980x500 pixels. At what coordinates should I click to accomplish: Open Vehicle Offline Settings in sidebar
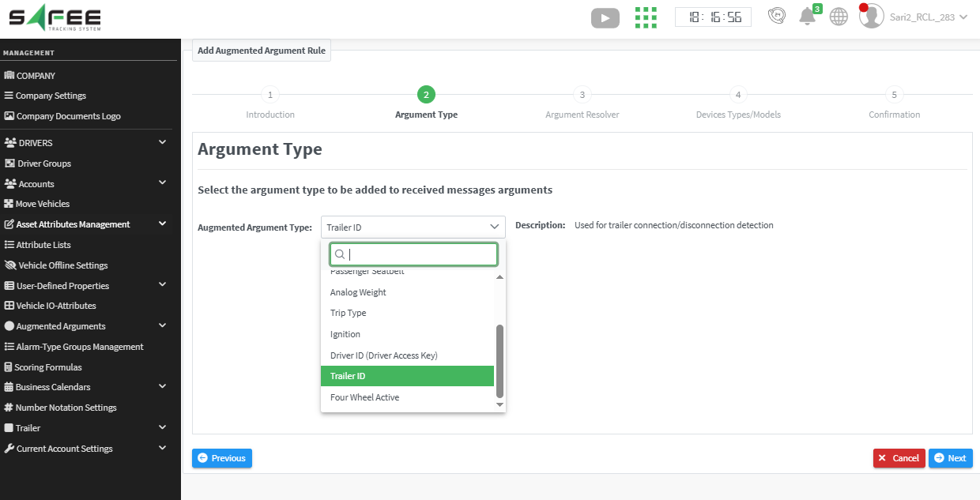[62, 265]
